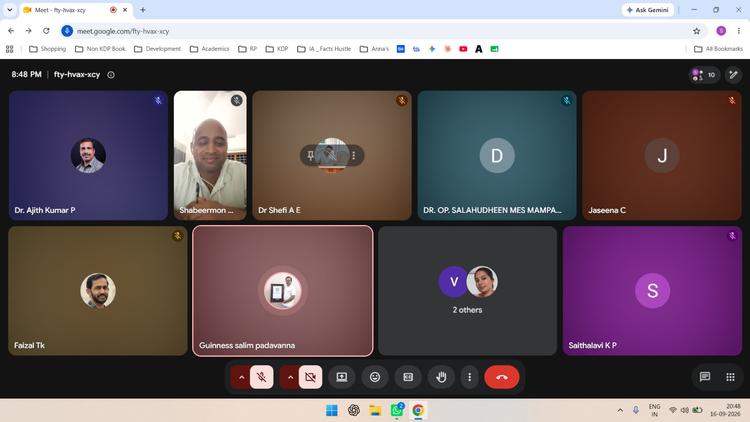Toggle the microphone mute button

[x=262, y=377]
